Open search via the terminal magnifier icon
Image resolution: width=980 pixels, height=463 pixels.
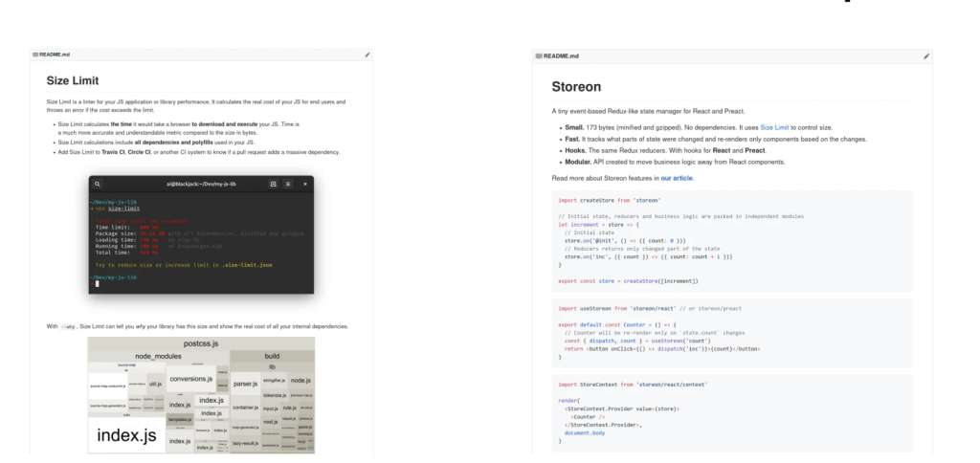(98, 184)
